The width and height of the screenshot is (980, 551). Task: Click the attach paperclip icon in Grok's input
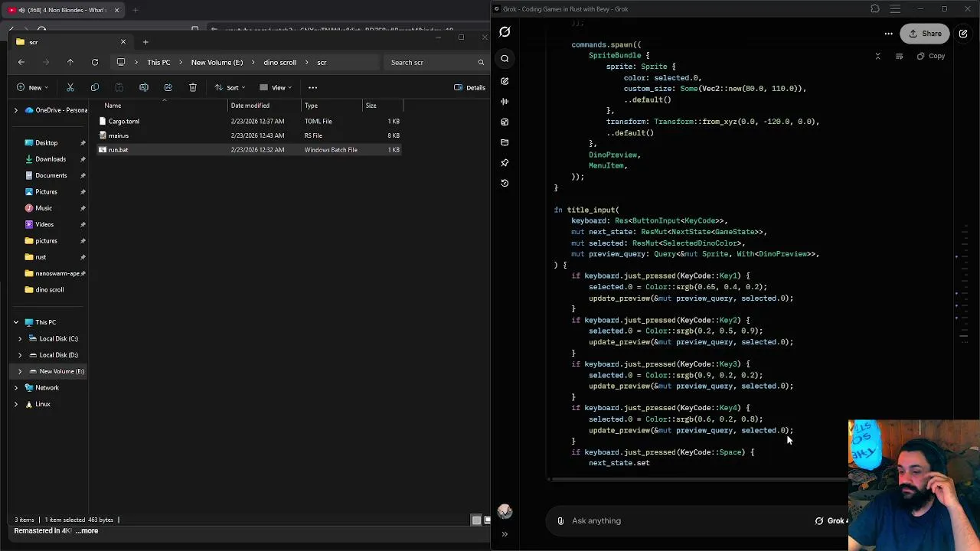click(560, 521)
